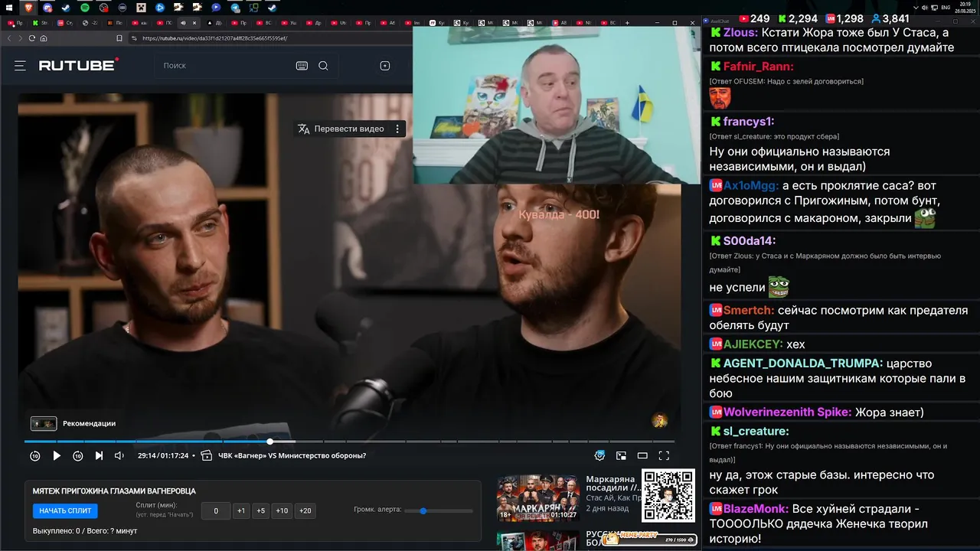This screenshot has width=980, height=551.
Task: Click the ENG language indicator in tray
Action: (946, 8)
